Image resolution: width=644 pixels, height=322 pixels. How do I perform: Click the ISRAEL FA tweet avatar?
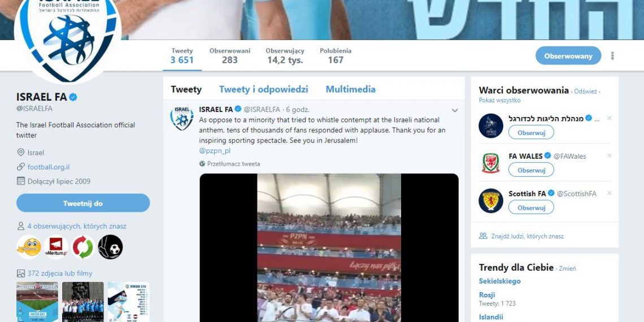click(181, 118)
